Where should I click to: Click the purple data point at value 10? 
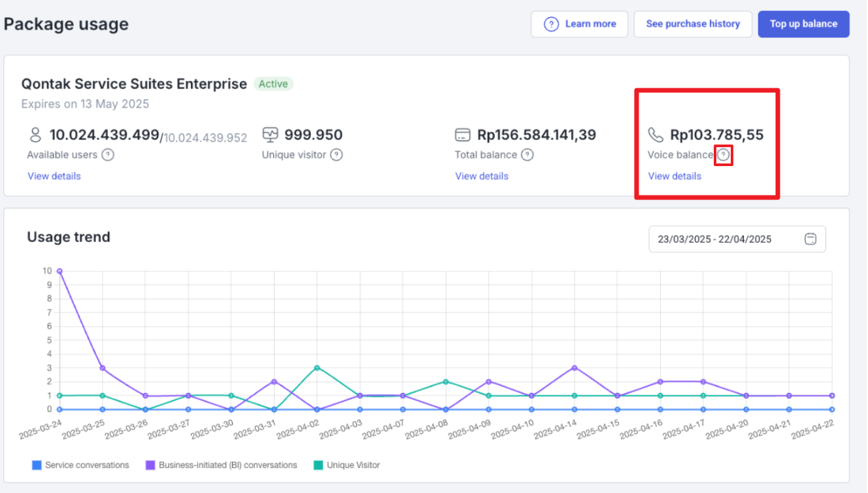tap(59, 271)
